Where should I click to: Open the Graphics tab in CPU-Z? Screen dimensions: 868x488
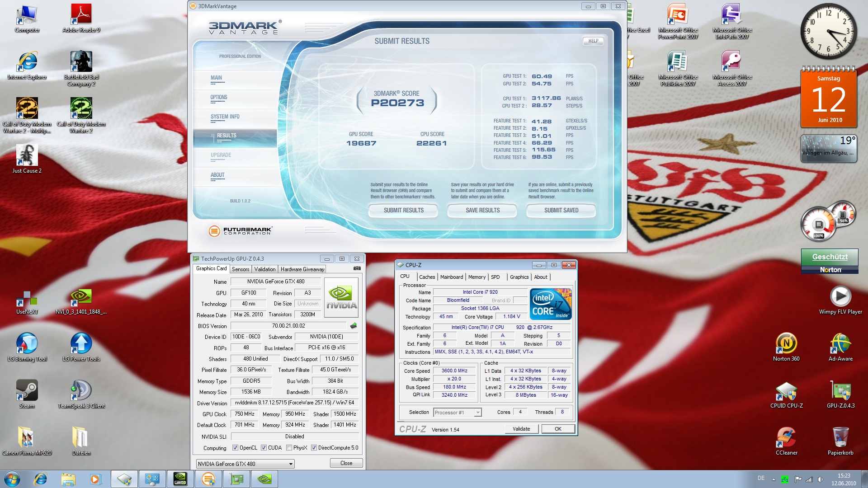(519, 277)
